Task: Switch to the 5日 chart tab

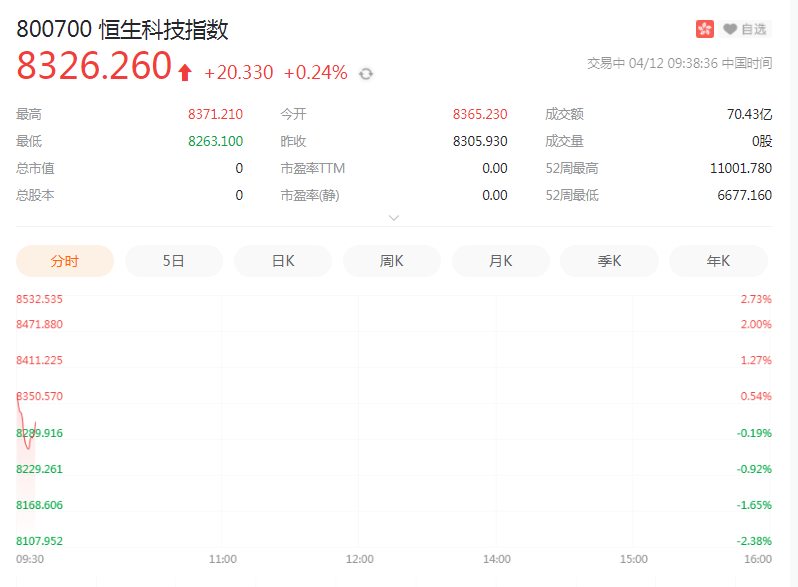Action: 174,261
